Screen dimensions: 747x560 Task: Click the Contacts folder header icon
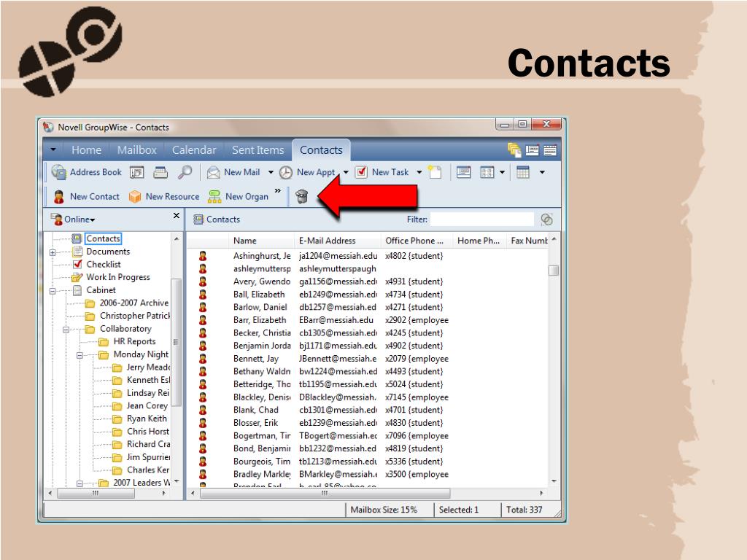click(198, 219)
